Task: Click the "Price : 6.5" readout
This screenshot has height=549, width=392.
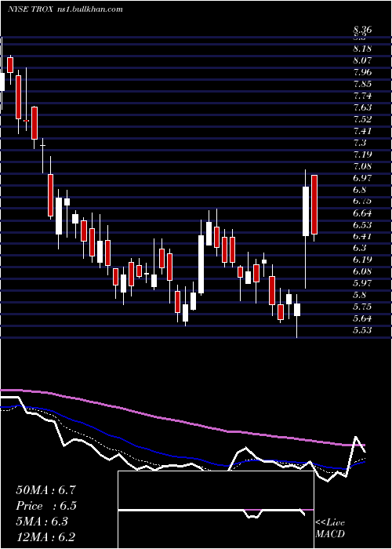Action: point(46,506)
